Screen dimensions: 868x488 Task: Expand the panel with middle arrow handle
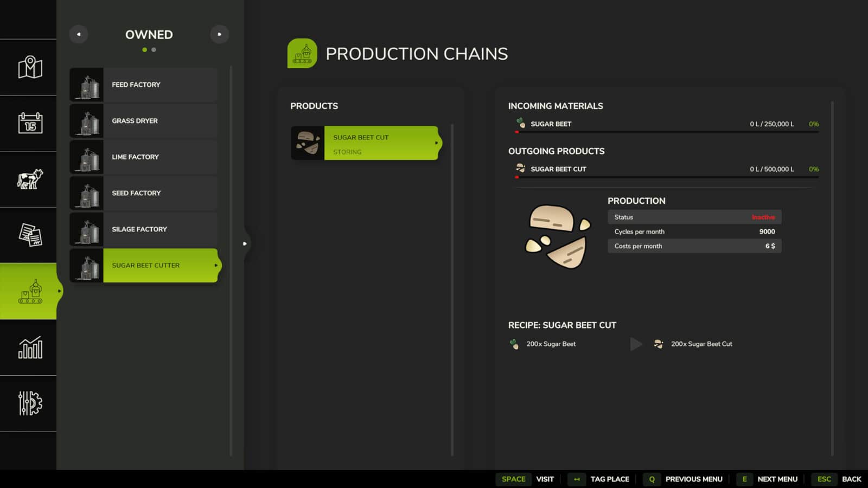tap(245, 243)
